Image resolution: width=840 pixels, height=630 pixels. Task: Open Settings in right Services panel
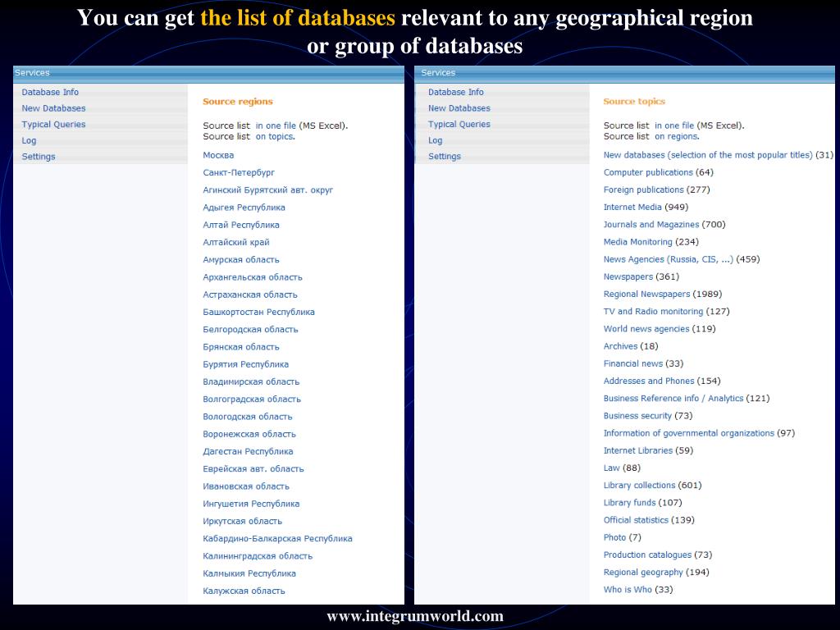(x=445, y=157)
